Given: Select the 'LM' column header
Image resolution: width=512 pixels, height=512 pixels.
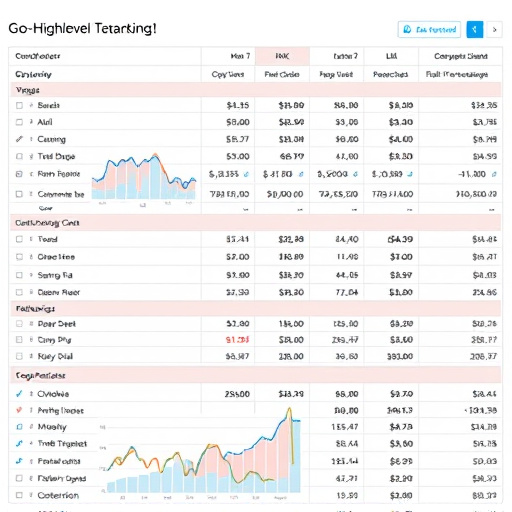Looking at the screenshot, I should pyautogui.click(x=391, y=56).
